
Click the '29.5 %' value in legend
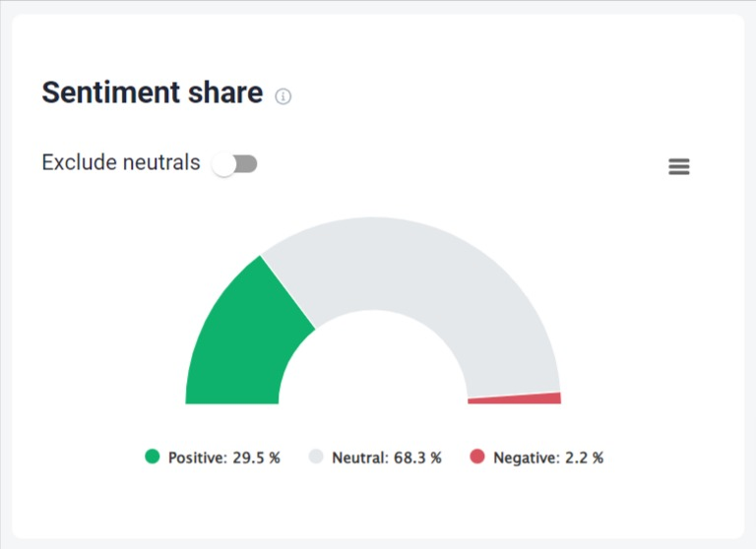(x=257, y=457)
